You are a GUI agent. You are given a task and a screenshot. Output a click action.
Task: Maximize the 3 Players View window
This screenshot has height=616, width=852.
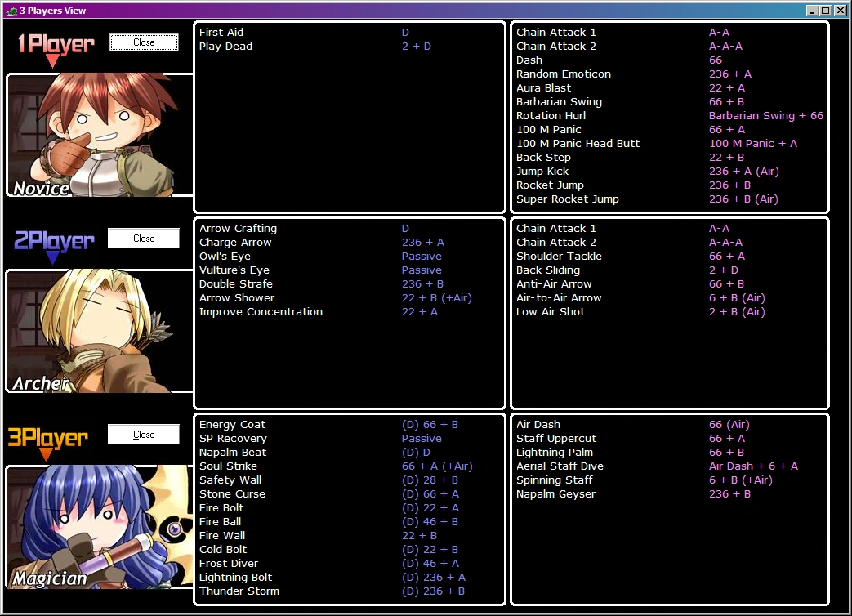coord(825,11)
